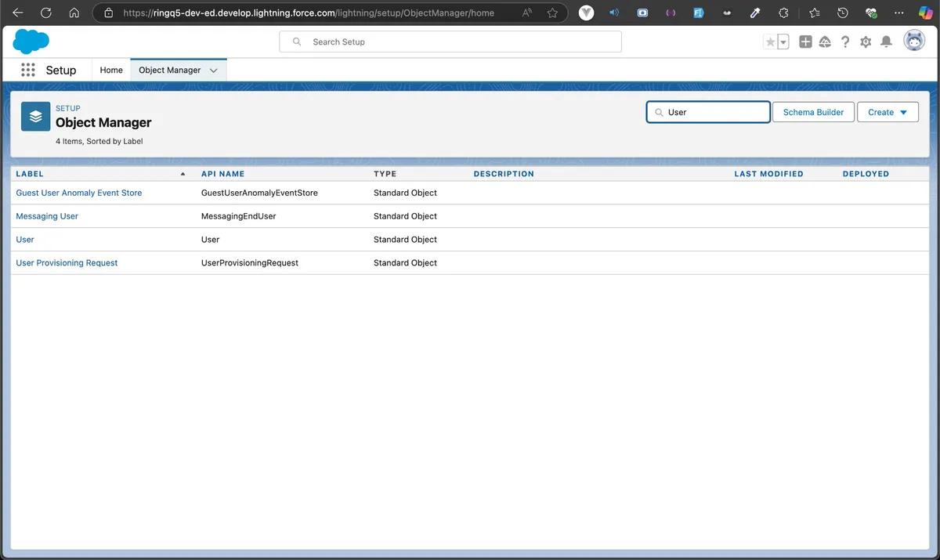The image size is (940, 560).
Task: Open the white V extension icon
Action: (x=586, y=13)
